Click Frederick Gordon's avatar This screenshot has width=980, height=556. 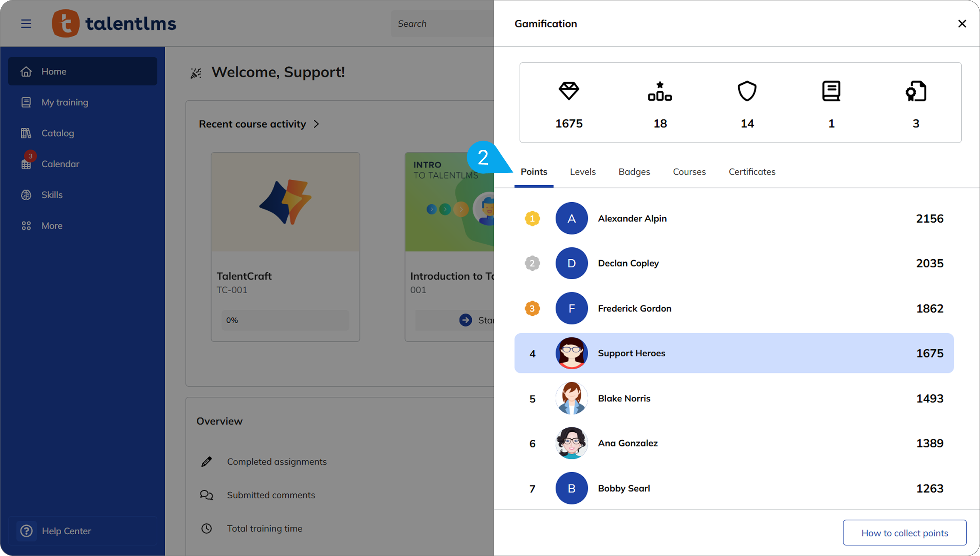pyautogui.click(x=571, y=308)
